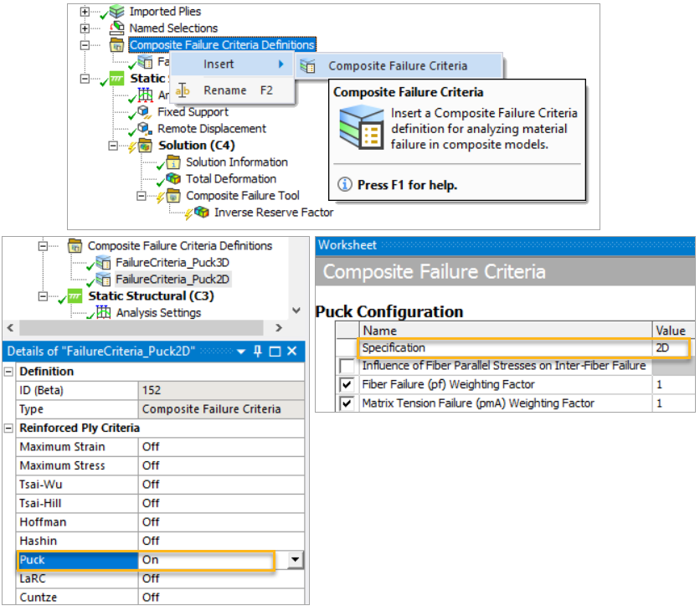Viewport: 700px width, 611px height.
Task: Collapse the Static Structural node in top tree
Action: click(85, 79)
